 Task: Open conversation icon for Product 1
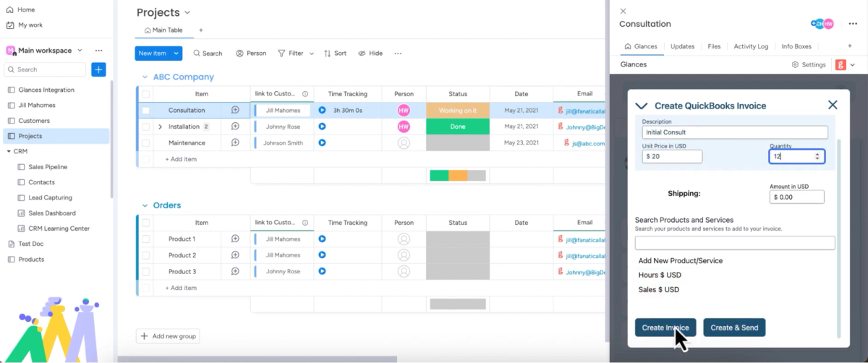pos(235,239)
